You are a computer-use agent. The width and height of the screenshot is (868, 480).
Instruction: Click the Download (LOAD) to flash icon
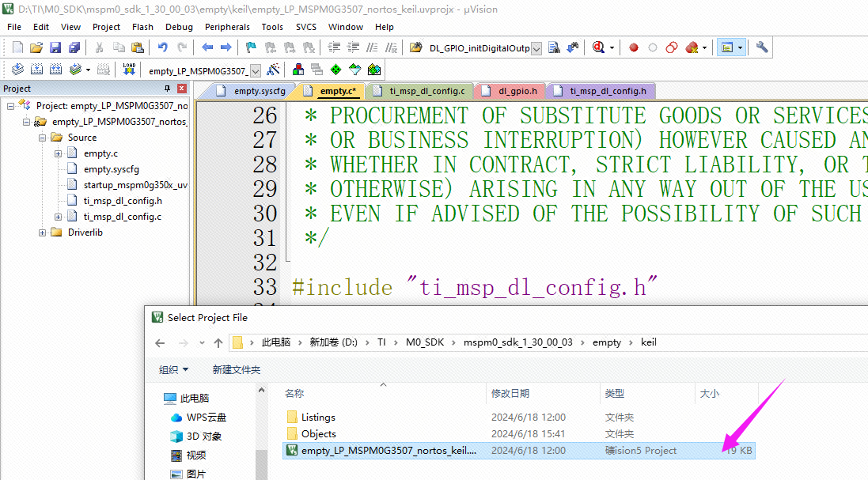[x=128, y=70]
